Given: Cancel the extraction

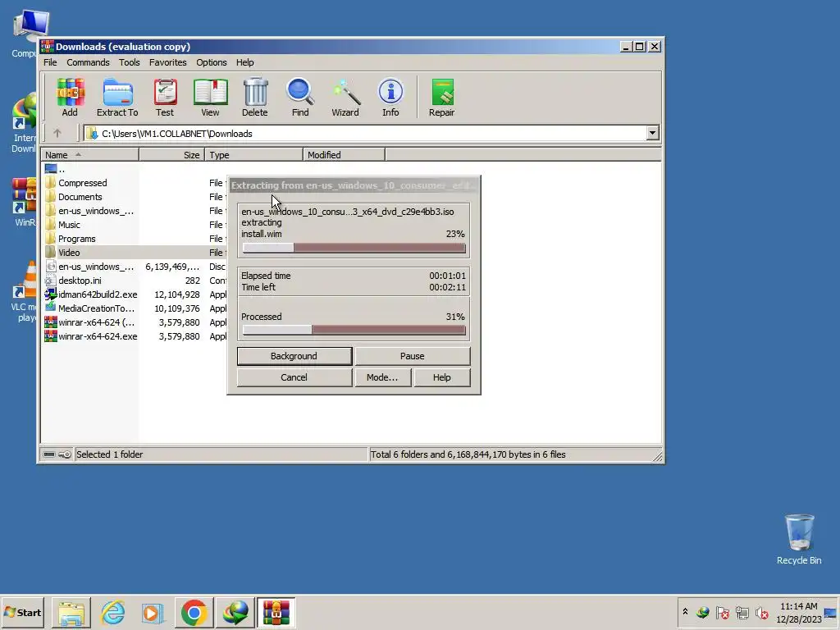Looking at the screenshot, I should [x=294, y=377].
